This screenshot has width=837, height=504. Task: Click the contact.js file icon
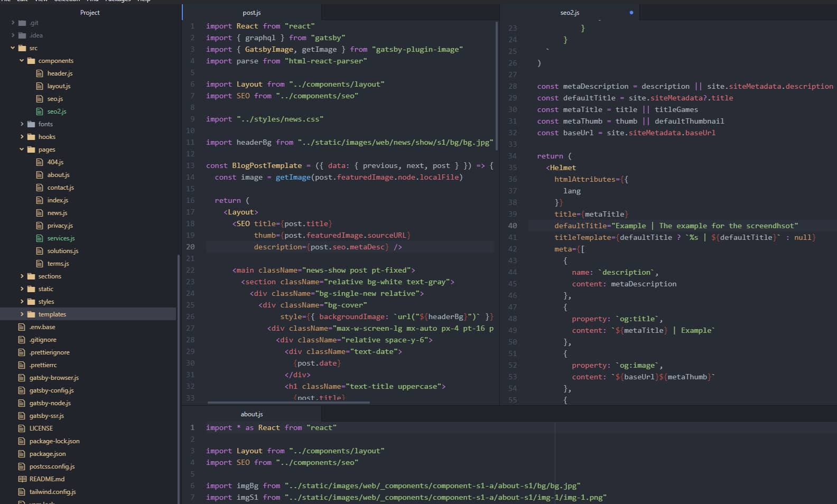pos(40,188)
